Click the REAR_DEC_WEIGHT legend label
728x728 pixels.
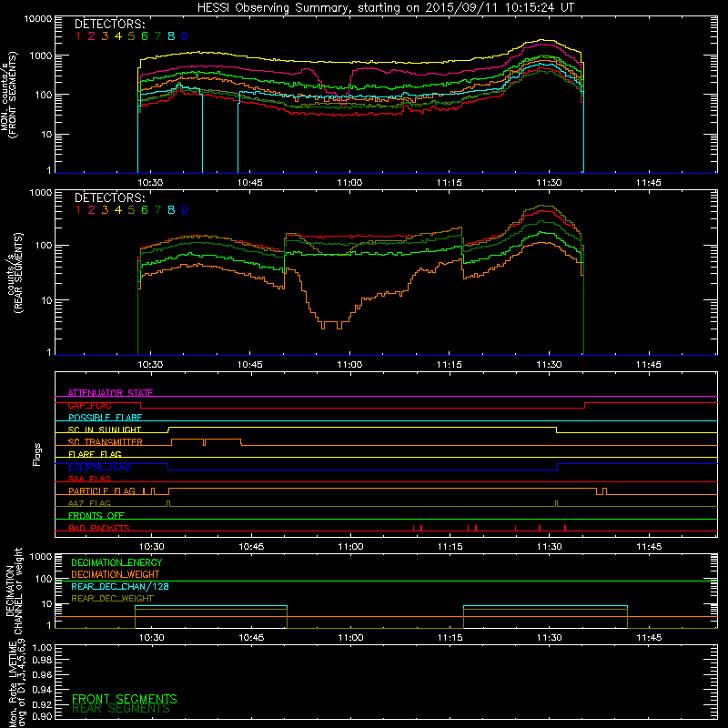pos(112,599)
